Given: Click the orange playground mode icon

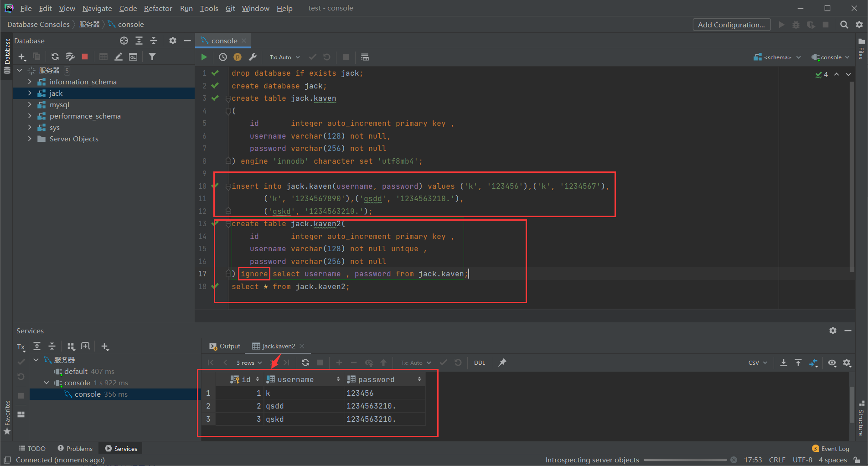Looking at the screenshot, I should 238,57.
